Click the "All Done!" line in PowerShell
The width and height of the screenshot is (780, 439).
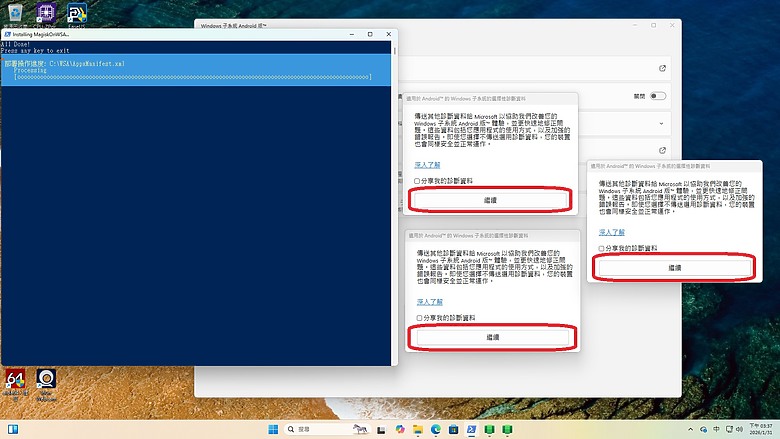[x=15, y=44]
